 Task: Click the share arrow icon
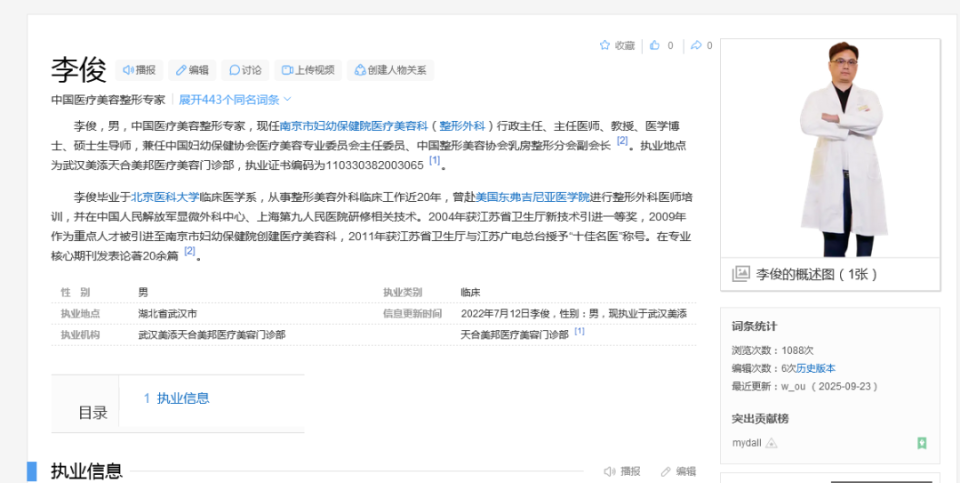[x=696, y=45]
